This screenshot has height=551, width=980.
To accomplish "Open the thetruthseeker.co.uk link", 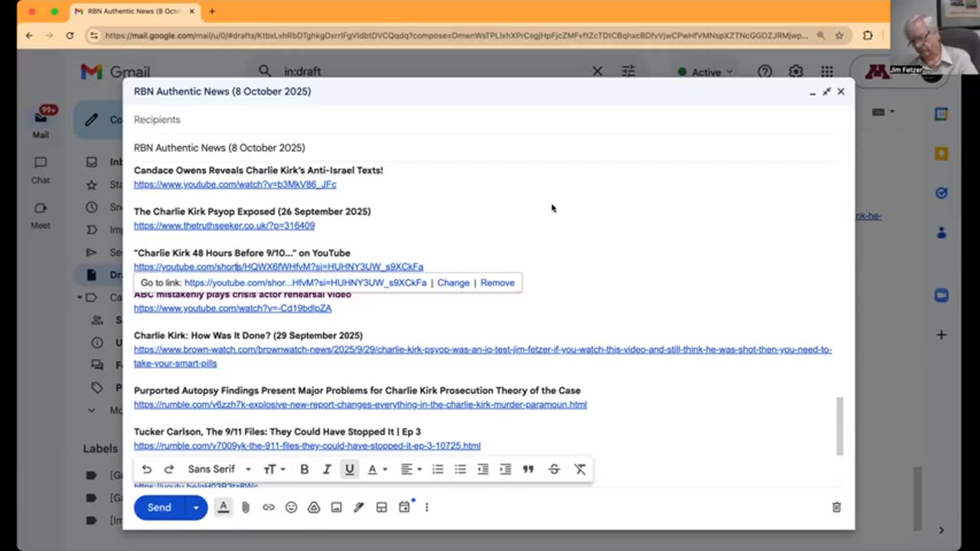I will (x=224, y=226).
